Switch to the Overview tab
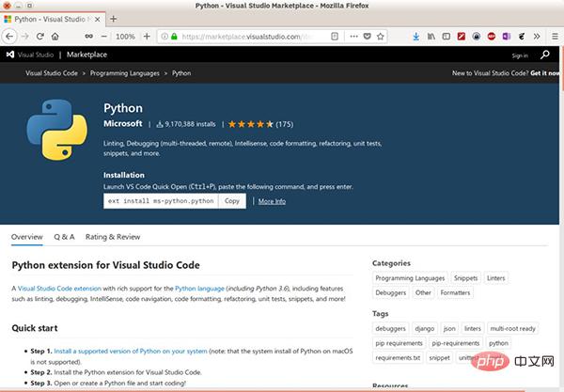This screenshot has width=564, height=392. (x=27, y=237)
